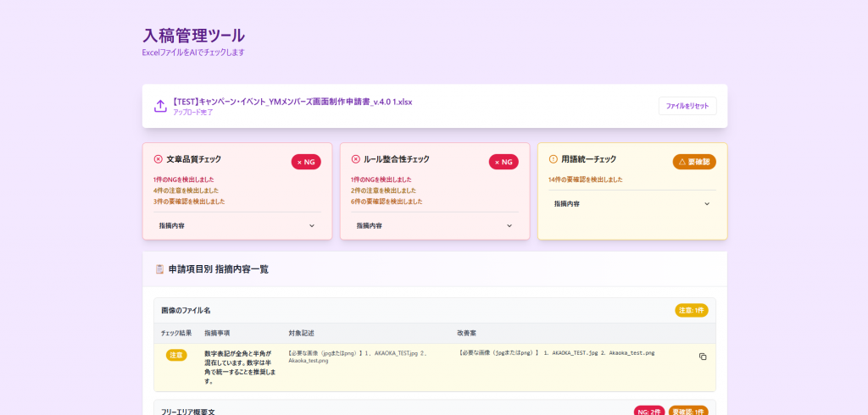Click the warning icon beside 用語統一チェック

[x=553, y=159]
